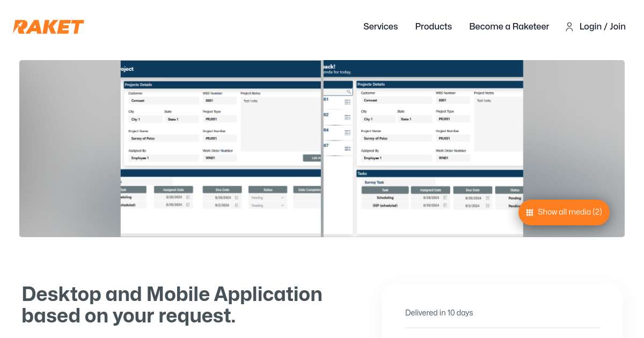
Task: Open the calendar picker for Assigned Date 8/28/2024
Action: click(444, 198)
